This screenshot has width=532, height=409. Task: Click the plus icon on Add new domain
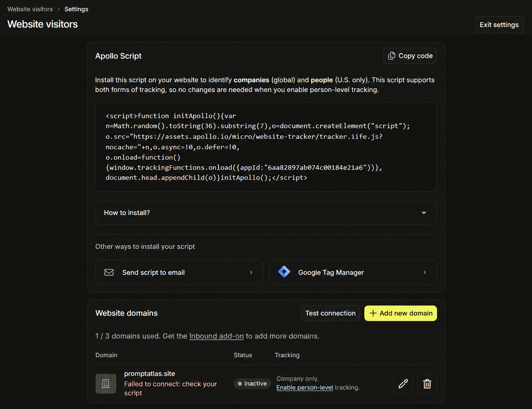click(373, 313)
